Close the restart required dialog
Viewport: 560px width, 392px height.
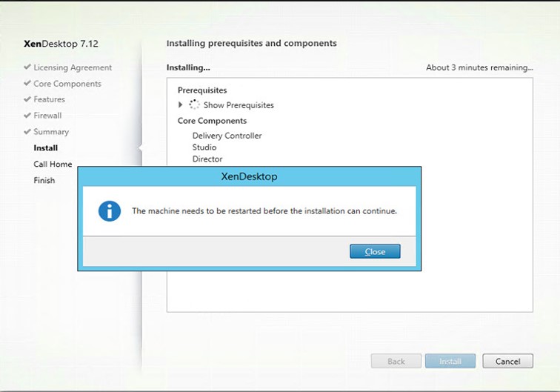coord(375,251)
